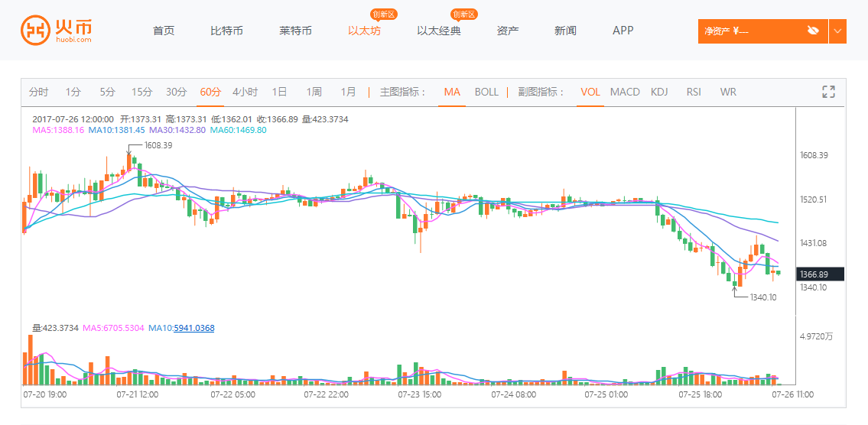868x425 pixels.
Task: Click the APP download link
Action: [623, 31]
